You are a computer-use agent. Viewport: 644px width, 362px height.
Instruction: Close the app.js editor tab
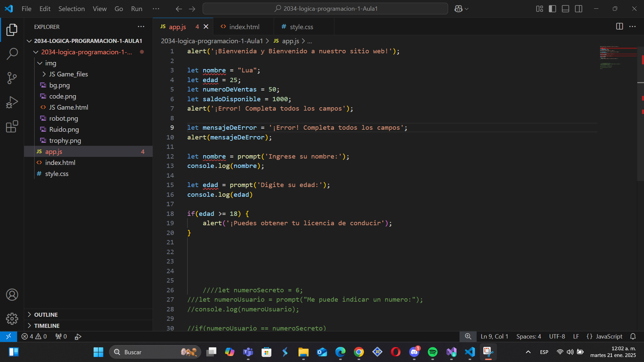point(206,26)
